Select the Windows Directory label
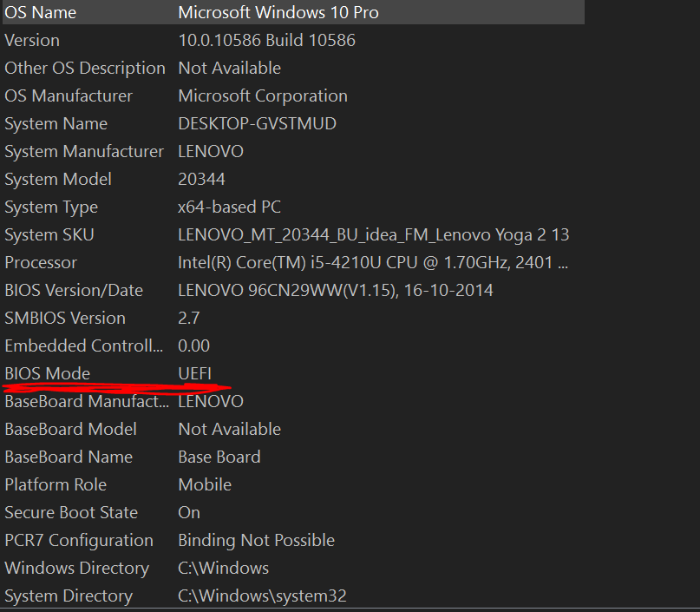The width and height of the screenshot is (700, 612). (77, 569)
